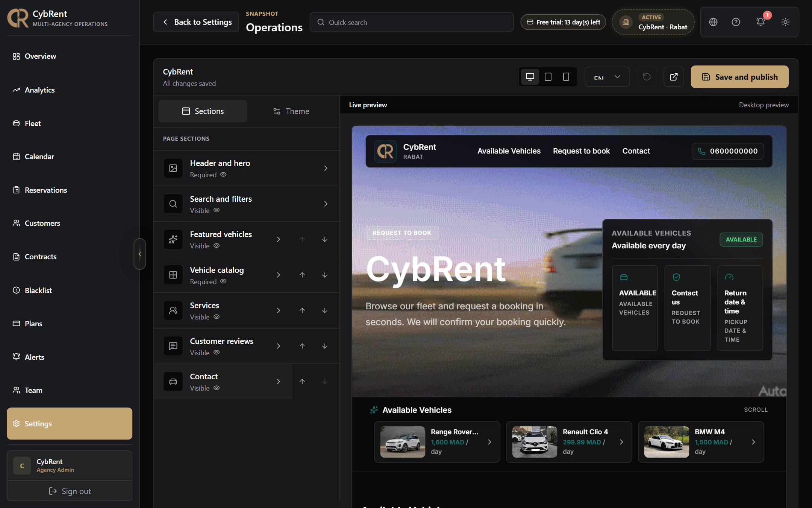Screen dimensions: 812x508
Task: Open Fleet in sidebar
Action: click(x=70, y=123)
